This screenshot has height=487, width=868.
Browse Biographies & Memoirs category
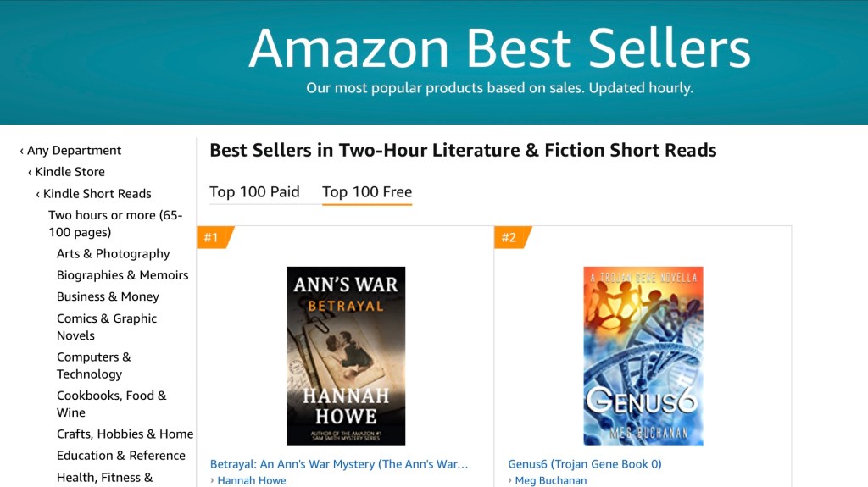click(x=122, y=275)
